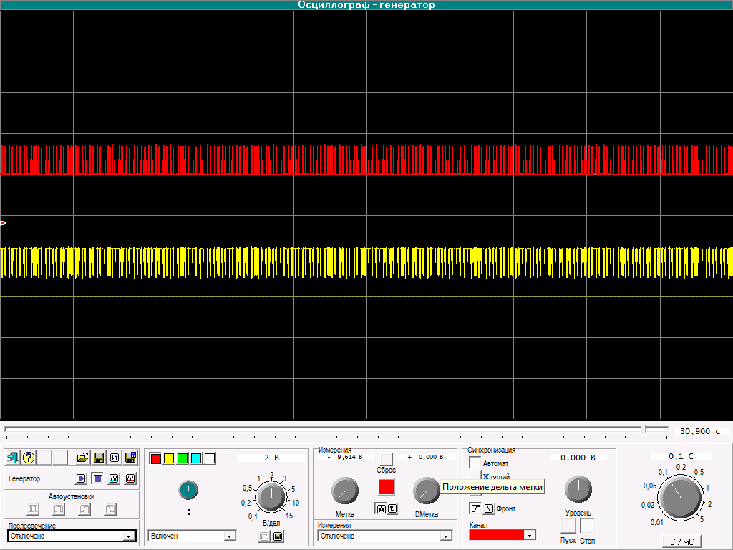The image size is (733, 550).
Task: Toggle the Ждущий sync checkbox
Action: [475, 476]
